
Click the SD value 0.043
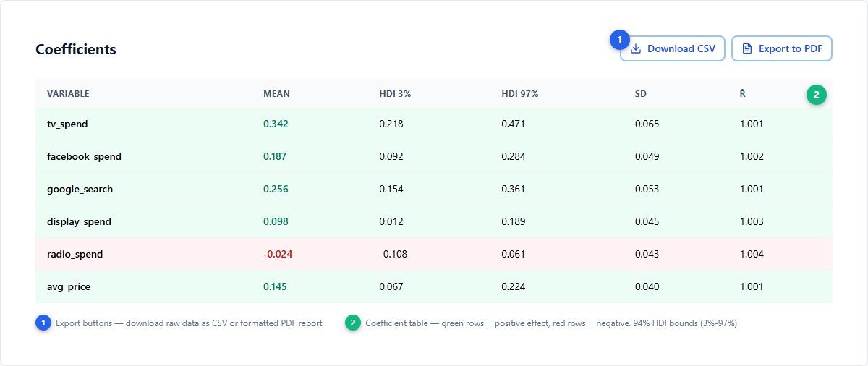pos(647,254)
